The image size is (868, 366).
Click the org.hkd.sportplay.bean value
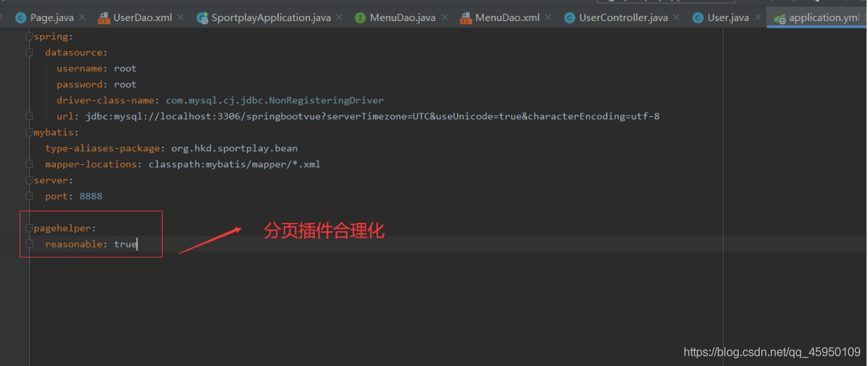point(234,148)
